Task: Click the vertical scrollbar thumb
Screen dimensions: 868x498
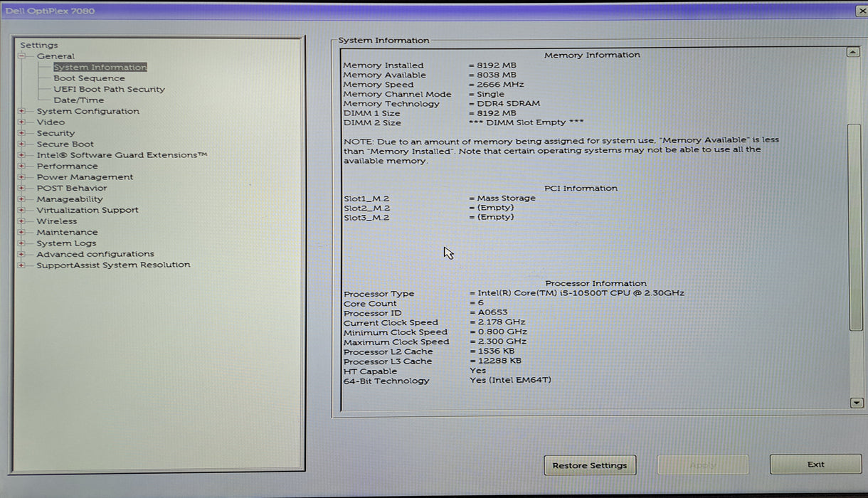Action: click(854, 228)
